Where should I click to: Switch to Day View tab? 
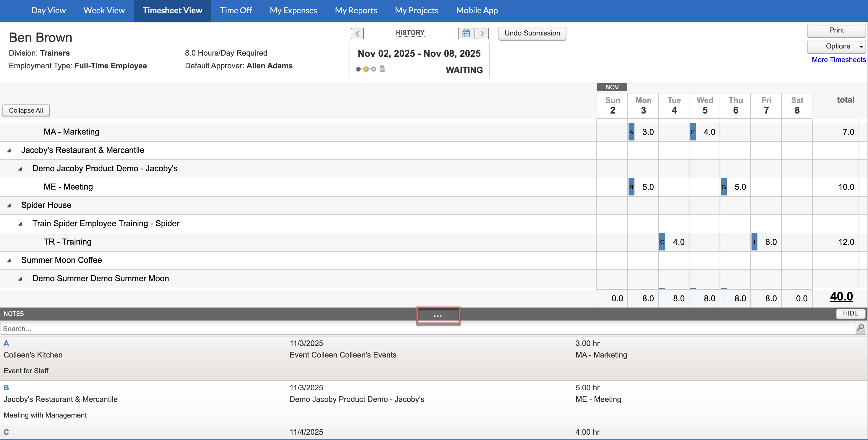tap(48, 10)
